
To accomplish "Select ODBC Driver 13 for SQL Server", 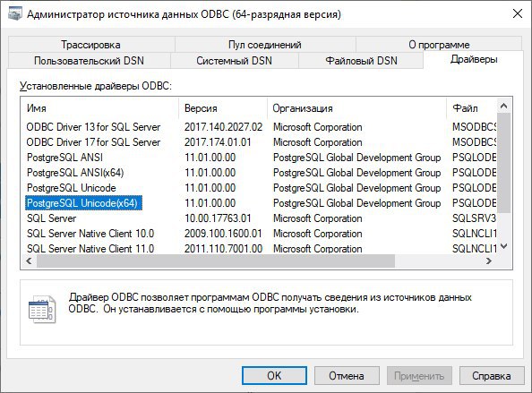I will point(93,127).
